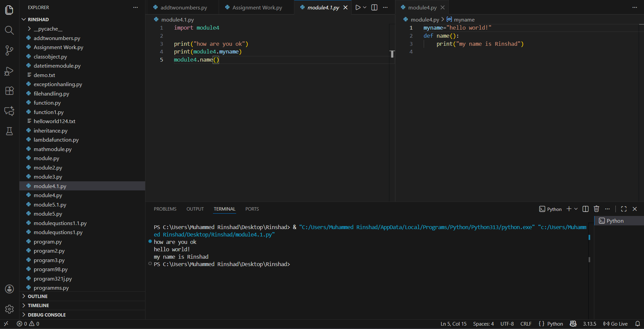Open the Accounts menu
This screenshot has width=644, height=329.
(x=9, y=289)
